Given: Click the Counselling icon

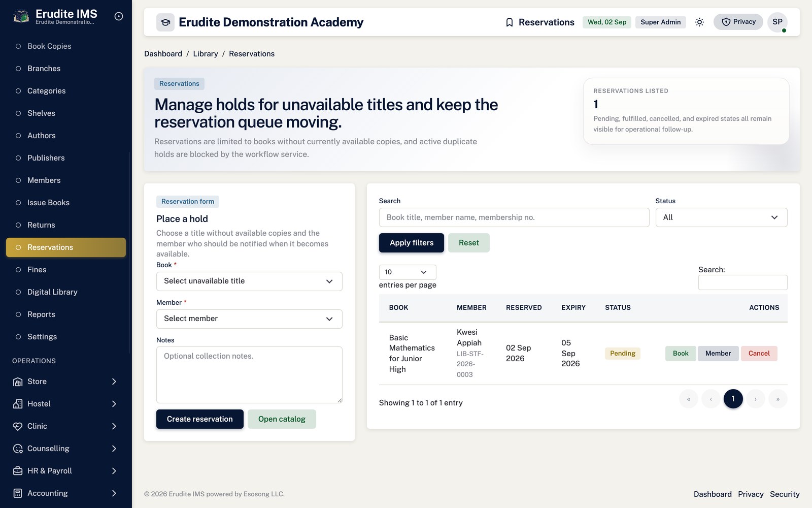Looking at the screenshot, I should [18, 449].
